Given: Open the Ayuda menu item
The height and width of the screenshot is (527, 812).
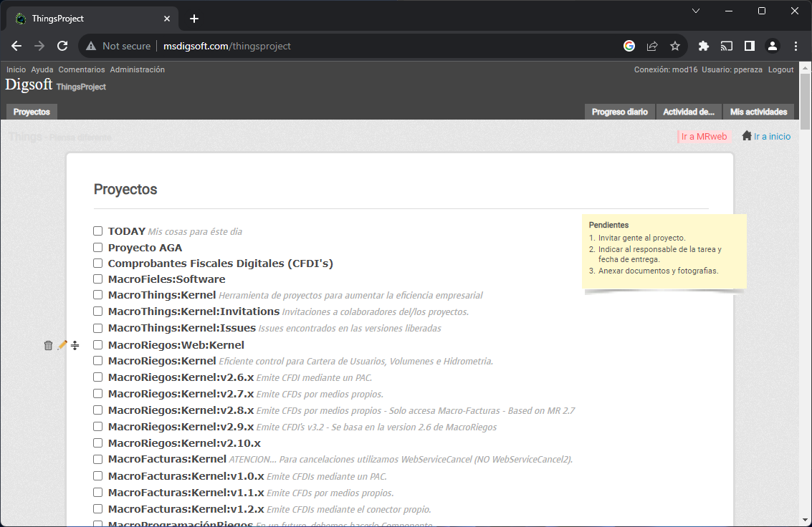Looking at the screenshot, I should 42,69.
